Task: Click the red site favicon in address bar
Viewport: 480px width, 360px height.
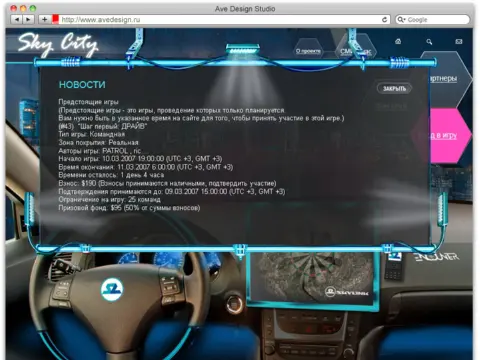Action: point(55,19)
